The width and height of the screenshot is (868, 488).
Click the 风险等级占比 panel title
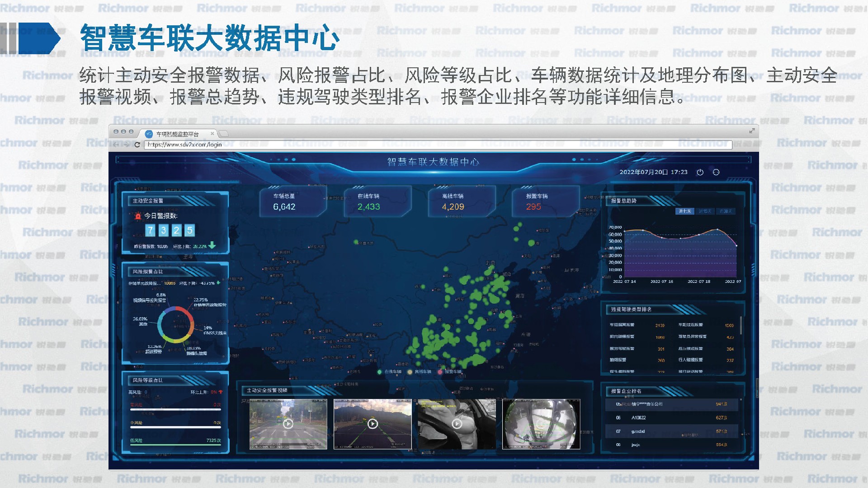[x=148, y=380]
